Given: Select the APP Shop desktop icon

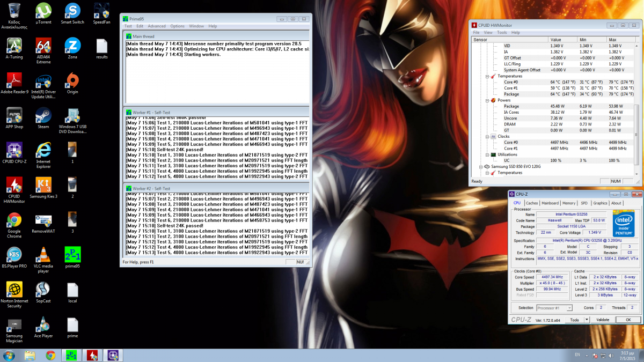Looking at the screenshot, I should tap(14, 118).
